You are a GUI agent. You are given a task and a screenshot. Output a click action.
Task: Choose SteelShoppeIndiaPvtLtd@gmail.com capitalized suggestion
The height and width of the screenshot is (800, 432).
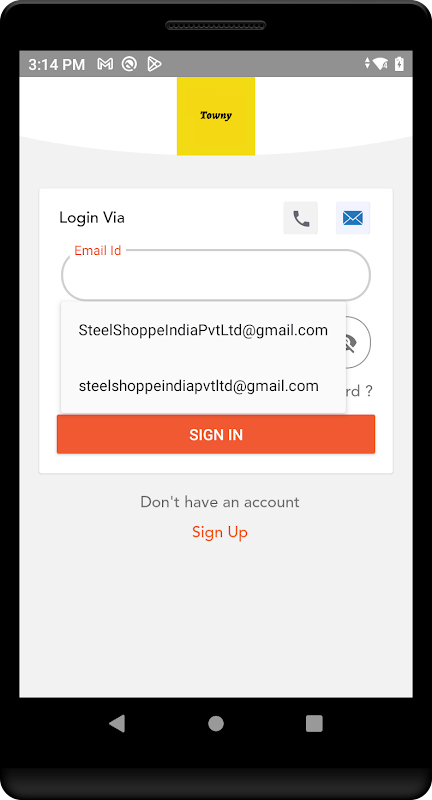click(203, 330)
